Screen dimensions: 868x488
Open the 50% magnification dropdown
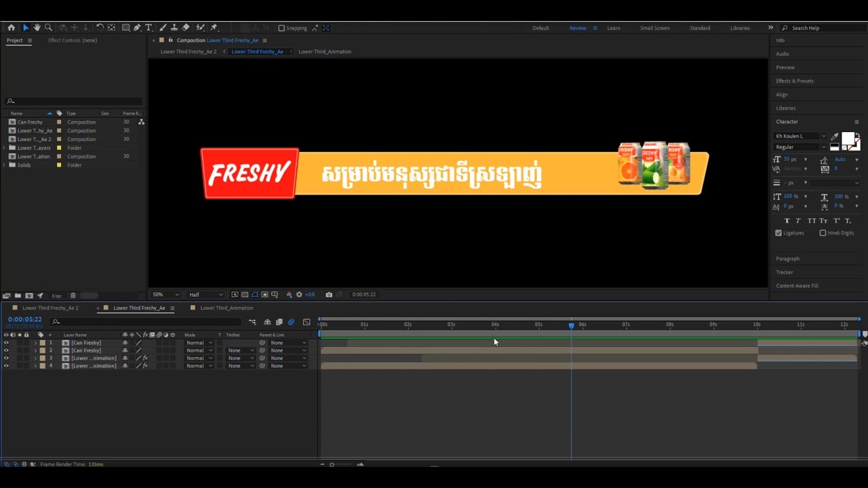(165, 295)
